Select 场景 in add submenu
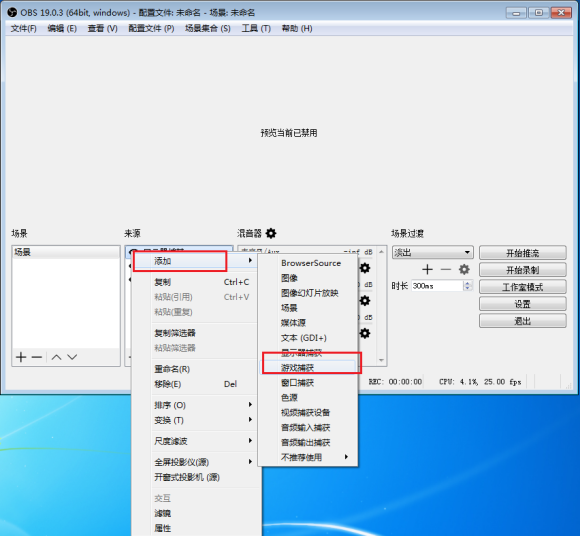Viewport: 580px width, 536px height. [x=308, y=308]
